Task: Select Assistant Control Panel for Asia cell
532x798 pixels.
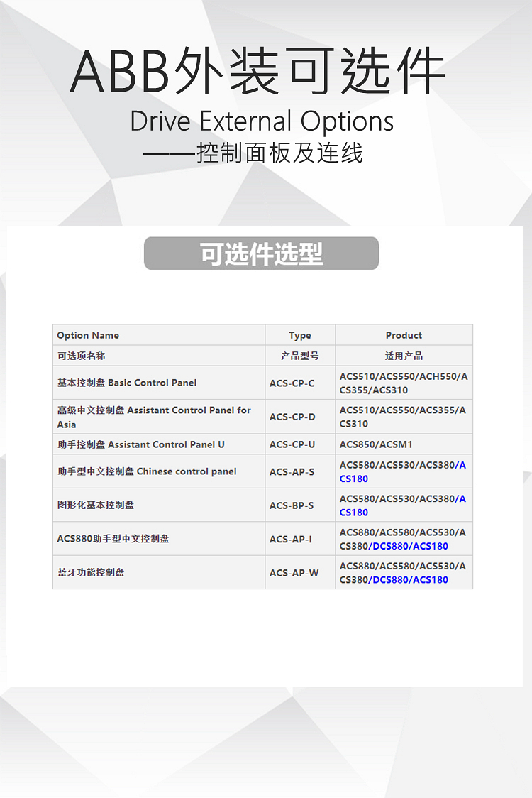Action: point(154,417)
